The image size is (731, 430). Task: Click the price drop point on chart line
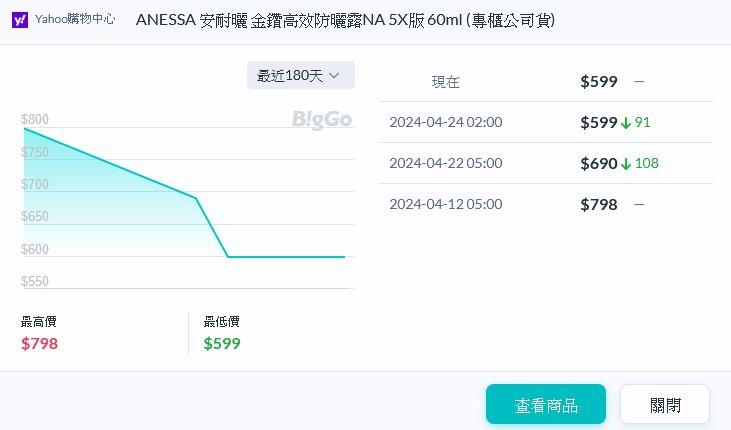point(196,198)
